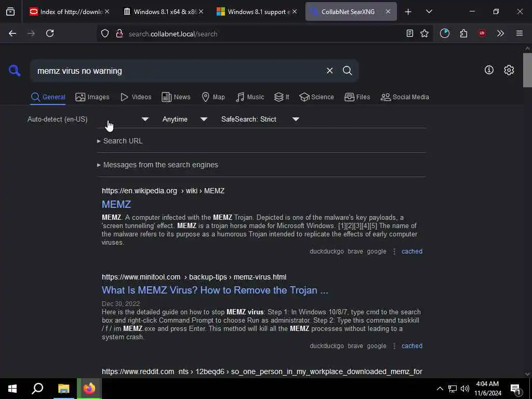
Task: Open Firefox View tab list icon
Action: pyautogui.click(x=10, y=11)
